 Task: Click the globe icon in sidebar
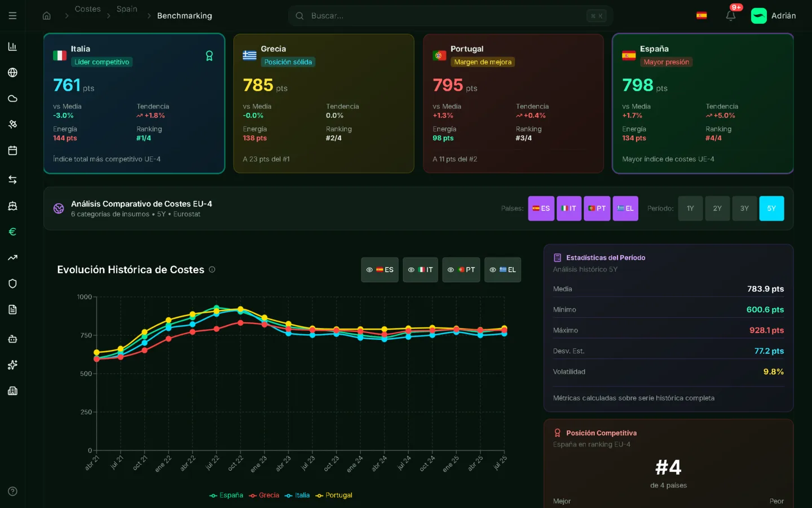(x=12, y=73)
